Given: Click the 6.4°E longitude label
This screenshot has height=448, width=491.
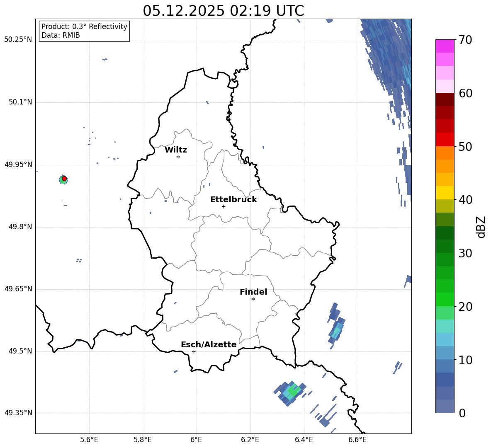Looking at the screenshot, I should click(x=304, y=440).
